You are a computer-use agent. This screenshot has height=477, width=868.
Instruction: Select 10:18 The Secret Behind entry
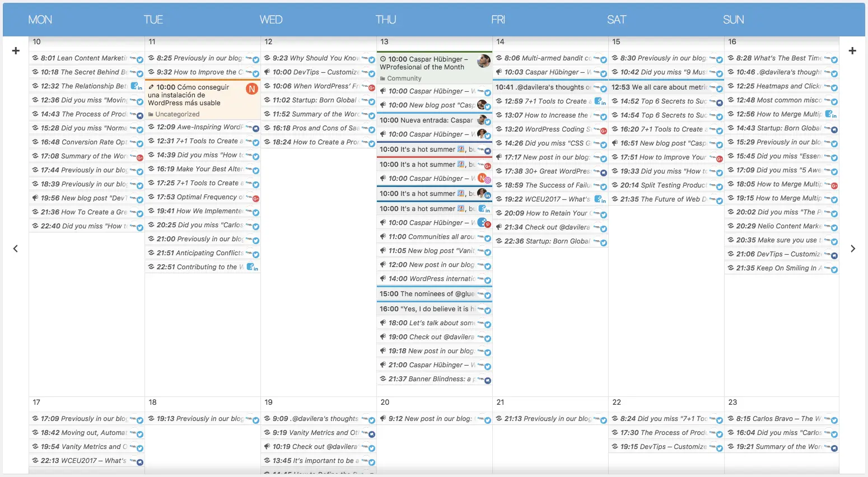[x=87, y=72]
